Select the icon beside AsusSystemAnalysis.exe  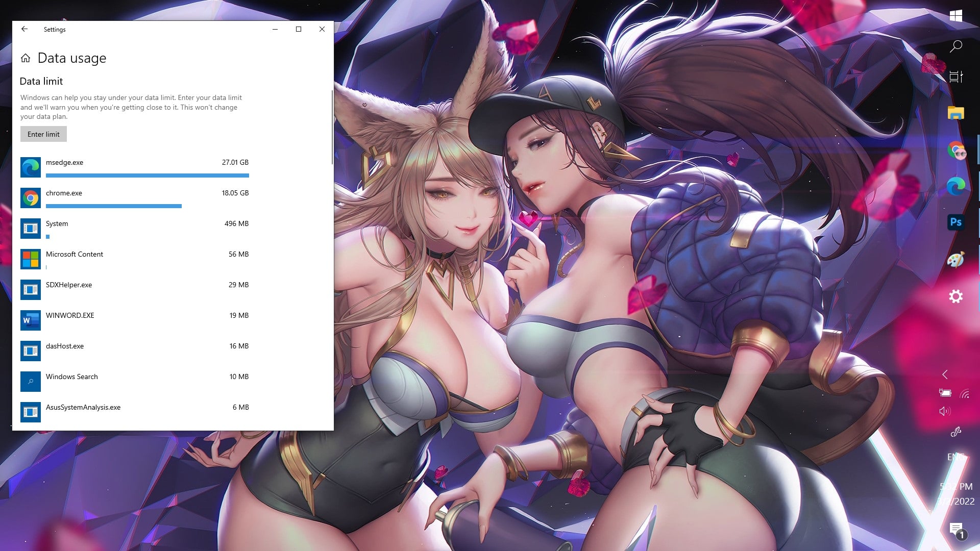pyautogui.click(x=31, y=412)
